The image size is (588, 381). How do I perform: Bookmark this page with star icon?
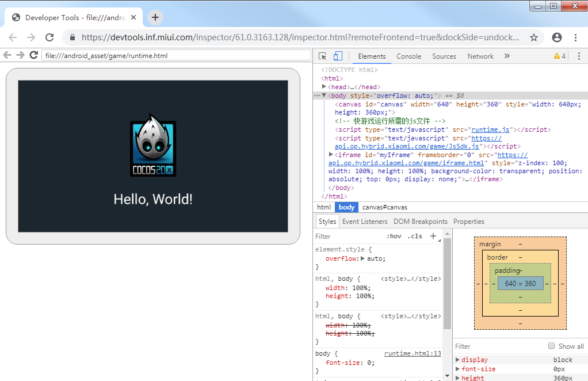pos(534,37)
